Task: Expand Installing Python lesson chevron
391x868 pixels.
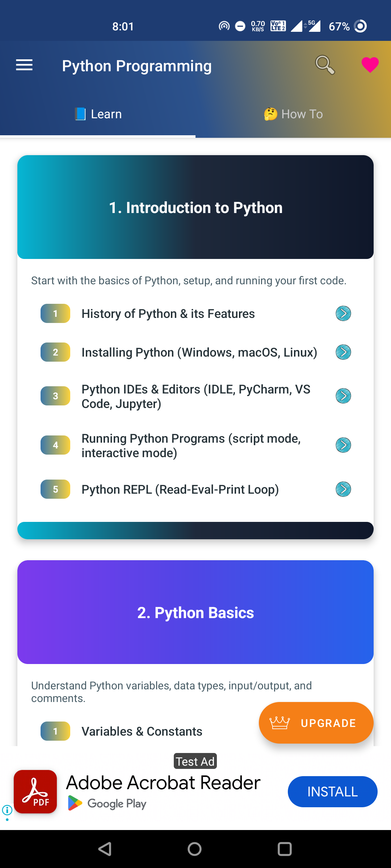Action: (x=343, y=352)
